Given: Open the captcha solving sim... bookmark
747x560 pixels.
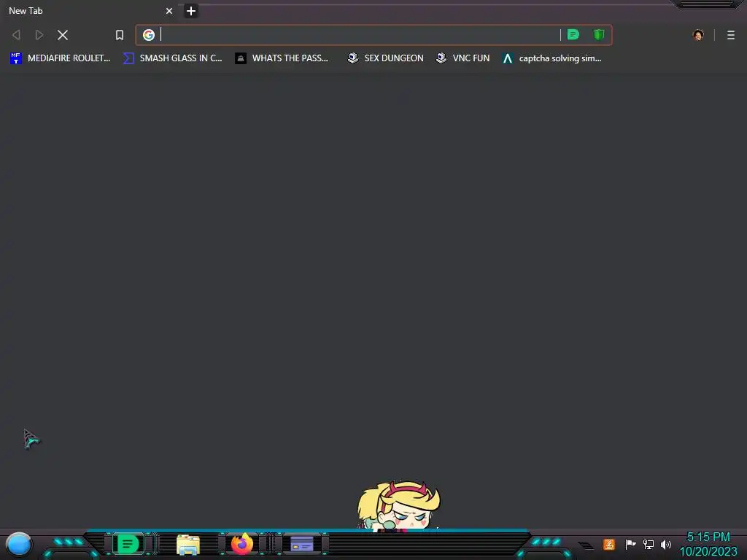Looking at the screenshot, I should pyautogui.click(x=551, y=58).
